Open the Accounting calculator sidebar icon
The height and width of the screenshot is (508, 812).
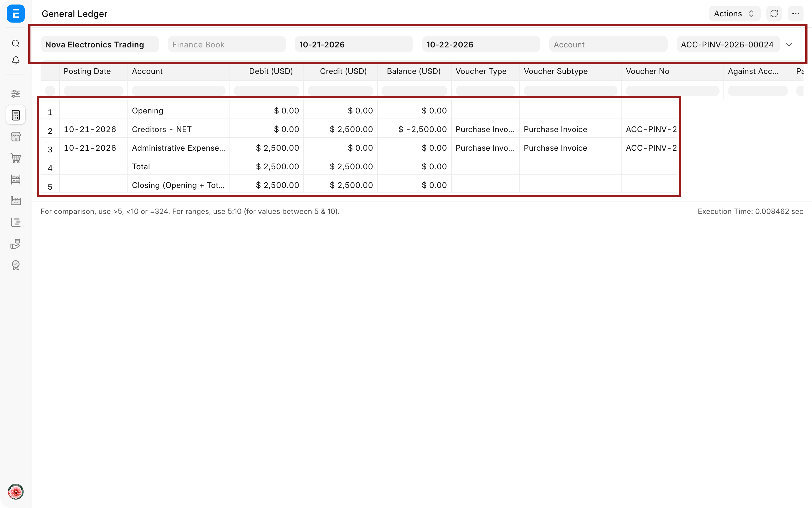click(16, 115)
